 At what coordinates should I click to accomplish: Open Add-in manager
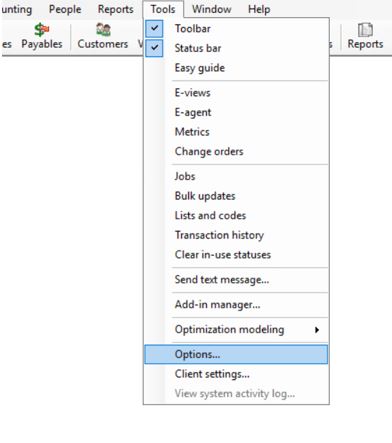coord(236,305)
